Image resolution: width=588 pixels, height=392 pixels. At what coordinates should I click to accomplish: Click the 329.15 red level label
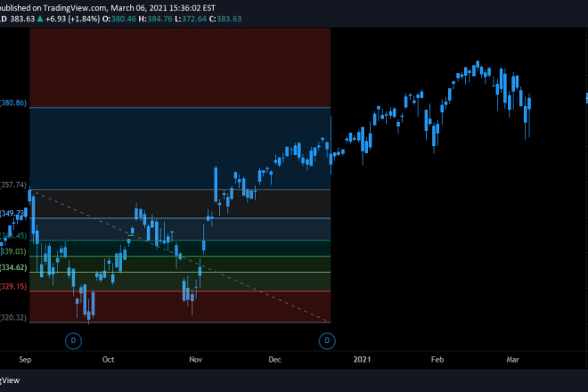[13, 287]
